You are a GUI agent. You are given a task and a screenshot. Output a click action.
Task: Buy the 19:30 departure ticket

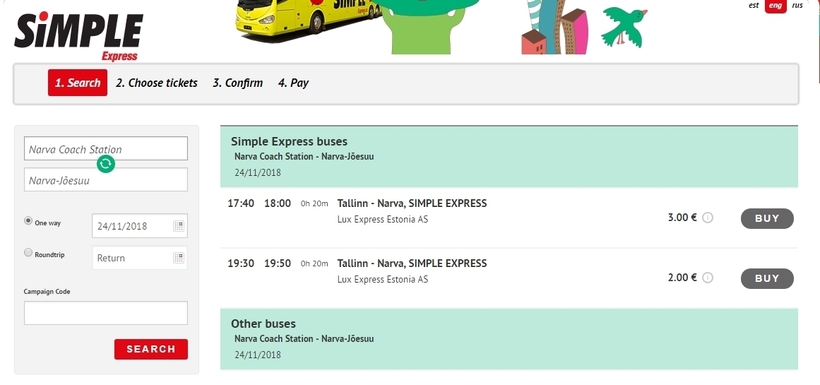click(767, 278)
